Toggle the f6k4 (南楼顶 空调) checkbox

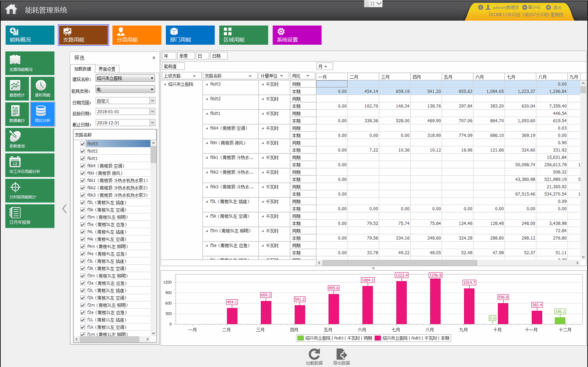click(x=83, y=166)
